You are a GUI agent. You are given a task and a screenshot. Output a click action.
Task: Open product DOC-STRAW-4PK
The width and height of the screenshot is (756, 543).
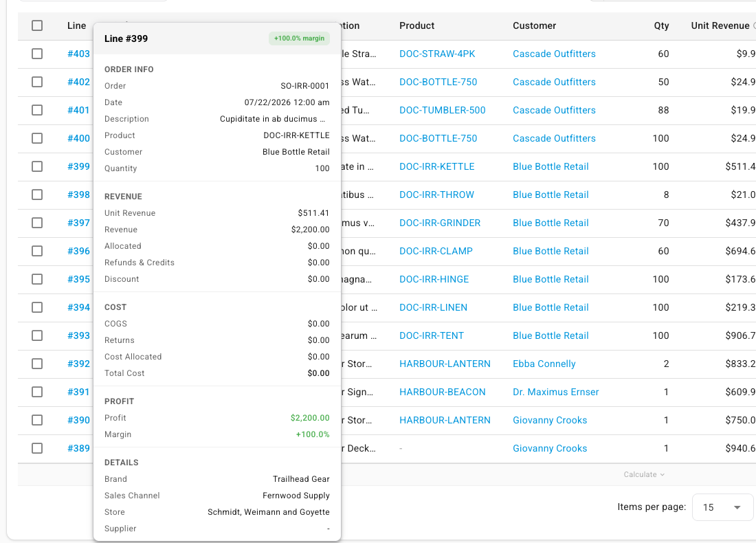[x=437, y=54]
